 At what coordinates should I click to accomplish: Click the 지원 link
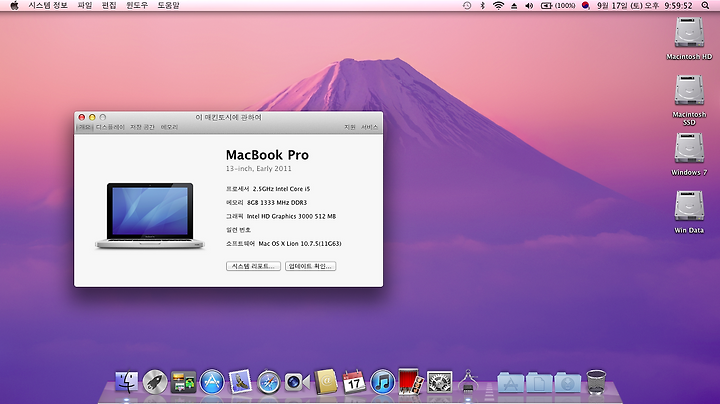pos(350,127)
